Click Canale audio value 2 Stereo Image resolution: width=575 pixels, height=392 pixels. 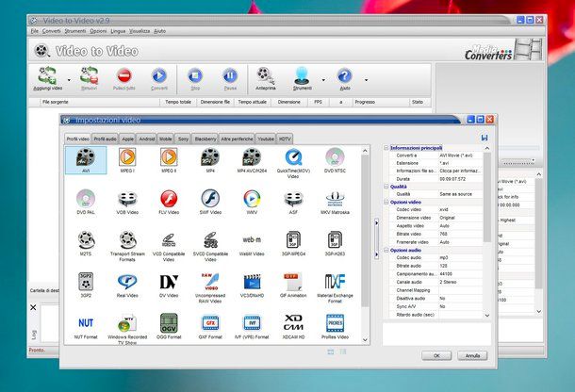pyautogui.click(x=461, y=283)
